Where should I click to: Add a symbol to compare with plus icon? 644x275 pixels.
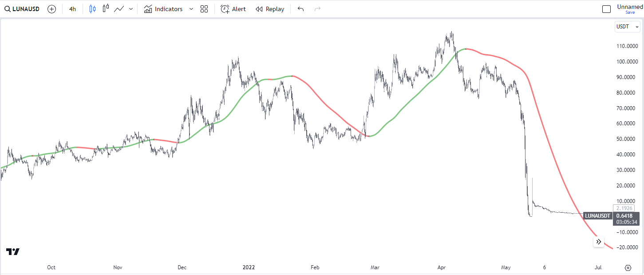[x=52, y=9]
